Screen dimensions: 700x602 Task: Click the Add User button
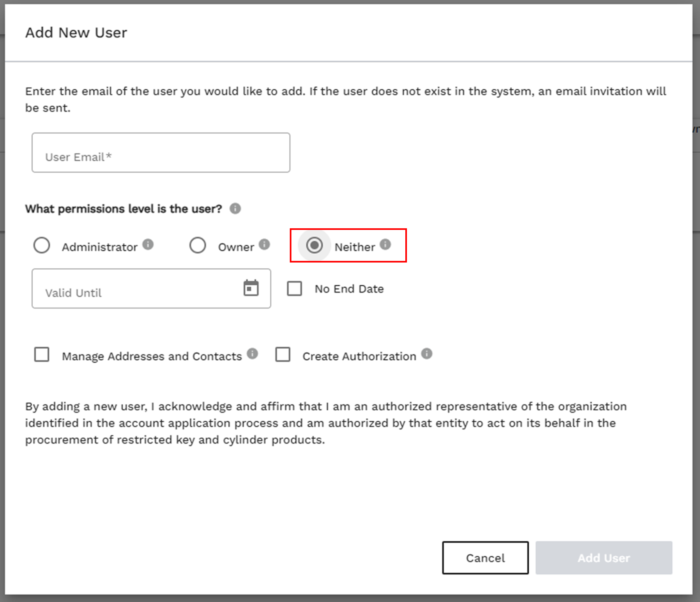tap(604, 558)
